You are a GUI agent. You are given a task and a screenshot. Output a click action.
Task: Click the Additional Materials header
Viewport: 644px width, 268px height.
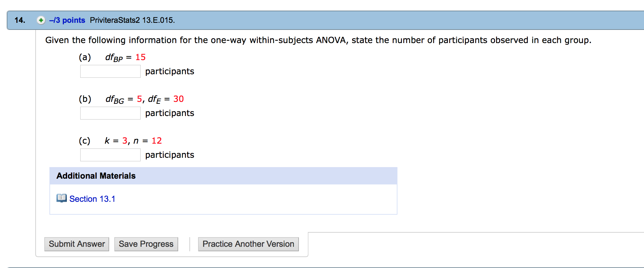click(x=96, y=176)
